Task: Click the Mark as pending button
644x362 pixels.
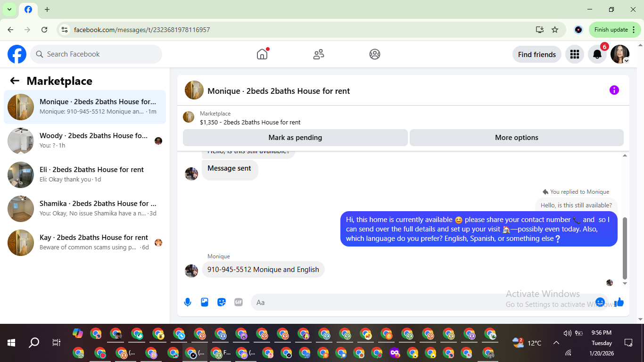Action: [x=295, y=138]
